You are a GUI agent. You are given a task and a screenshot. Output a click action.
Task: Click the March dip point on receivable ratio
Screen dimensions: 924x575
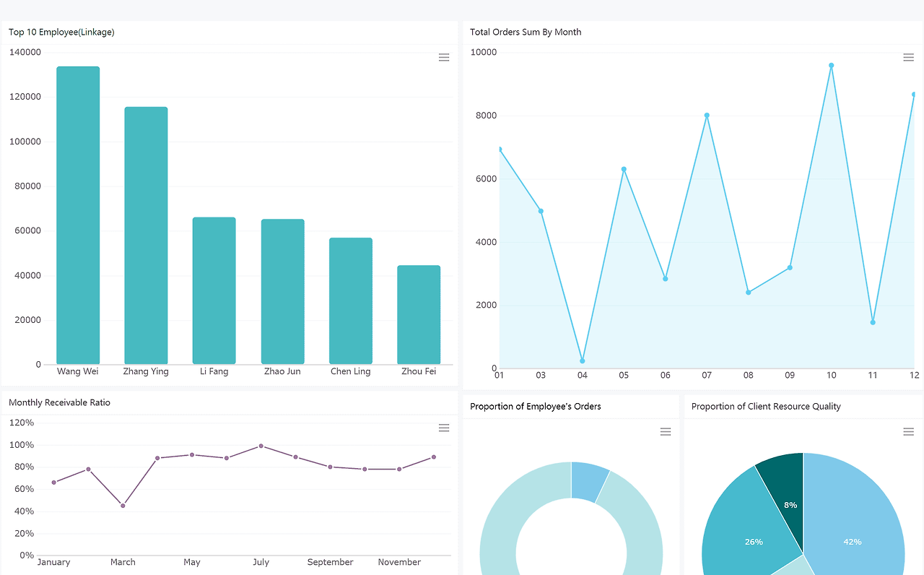click(123, 506)
